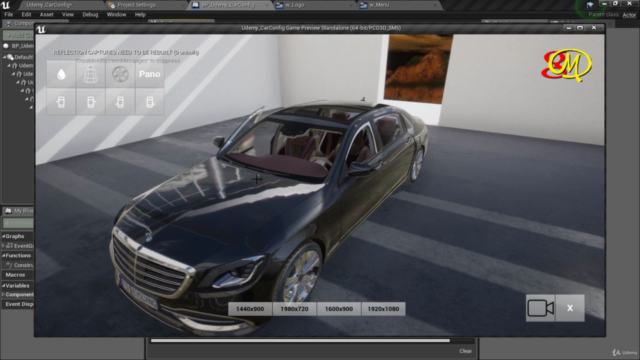The image size is (640, 360).
Task: Click the 3M logo in preview
Action: [566, 65]
